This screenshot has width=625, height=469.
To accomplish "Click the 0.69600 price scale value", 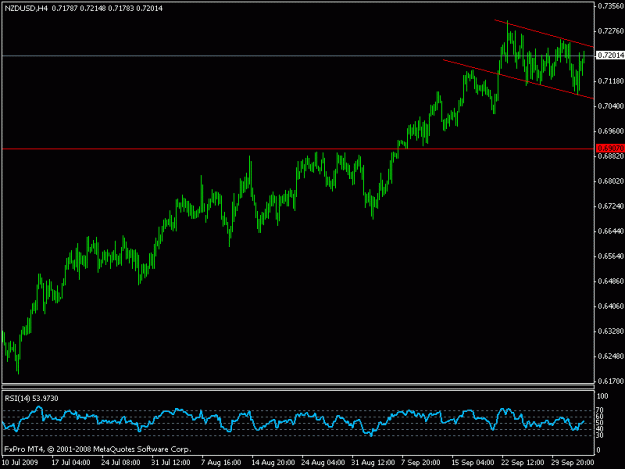I will tap(611, 131).
